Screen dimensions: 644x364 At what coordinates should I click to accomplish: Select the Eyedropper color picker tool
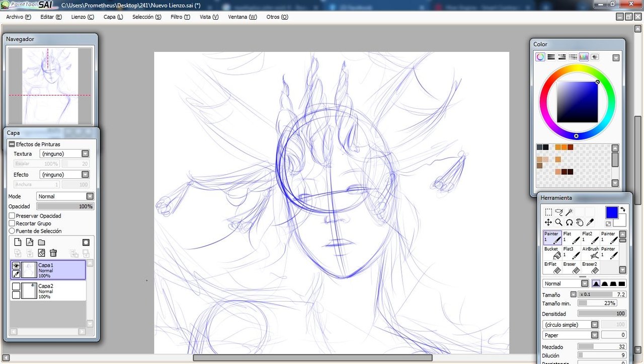590,222
